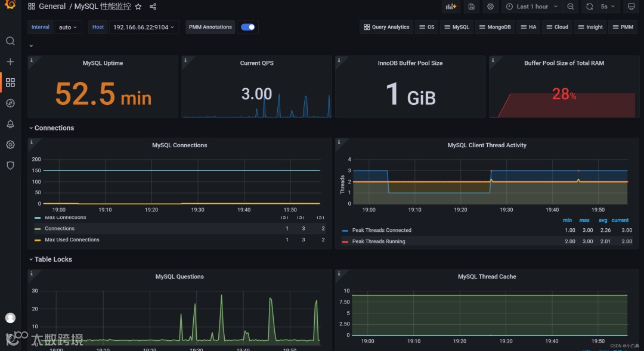Open dashboard settings gear in the top bar
The image size is (644, 351).
[x=490, y=7]
